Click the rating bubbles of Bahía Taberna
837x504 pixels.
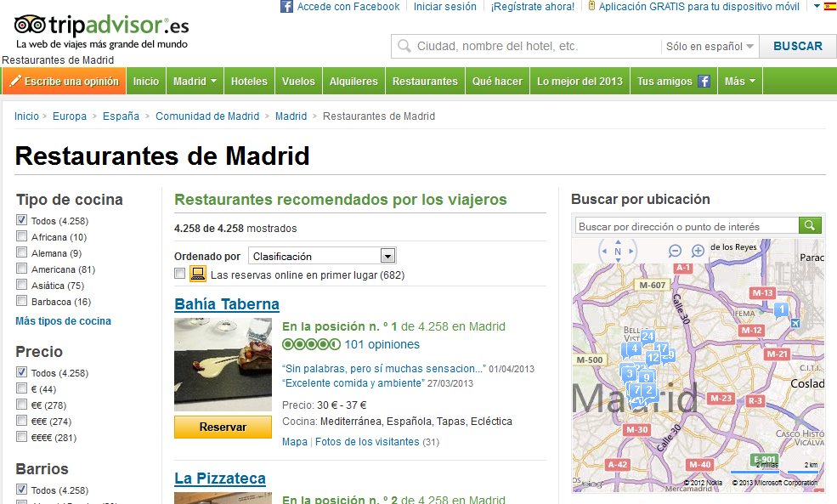click(311, 344)
